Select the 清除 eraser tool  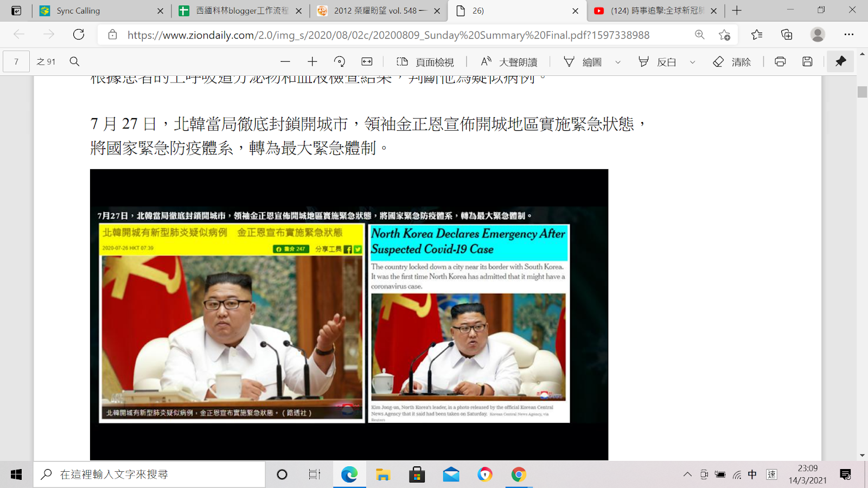coord(732,62)
